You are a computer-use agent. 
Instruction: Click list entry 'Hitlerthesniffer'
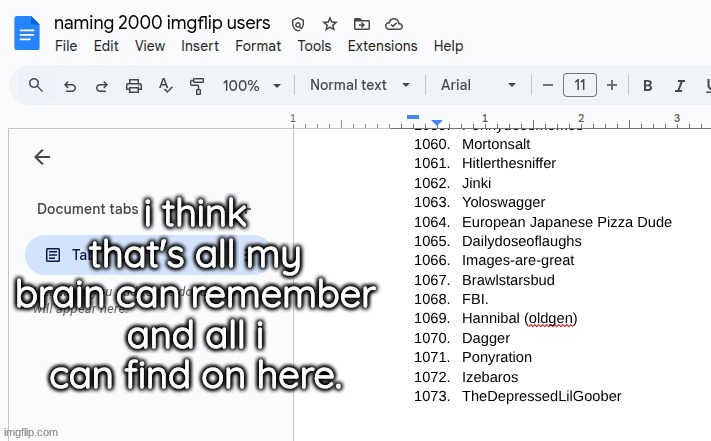coord(509,163)
